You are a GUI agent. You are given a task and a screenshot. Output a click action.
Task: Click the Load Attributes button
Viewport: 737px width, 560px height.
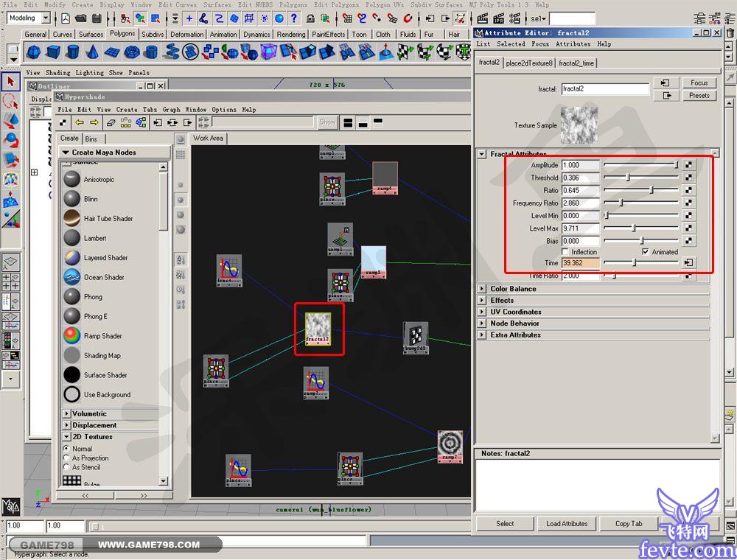pyautogui.click(x=567, y=524)
